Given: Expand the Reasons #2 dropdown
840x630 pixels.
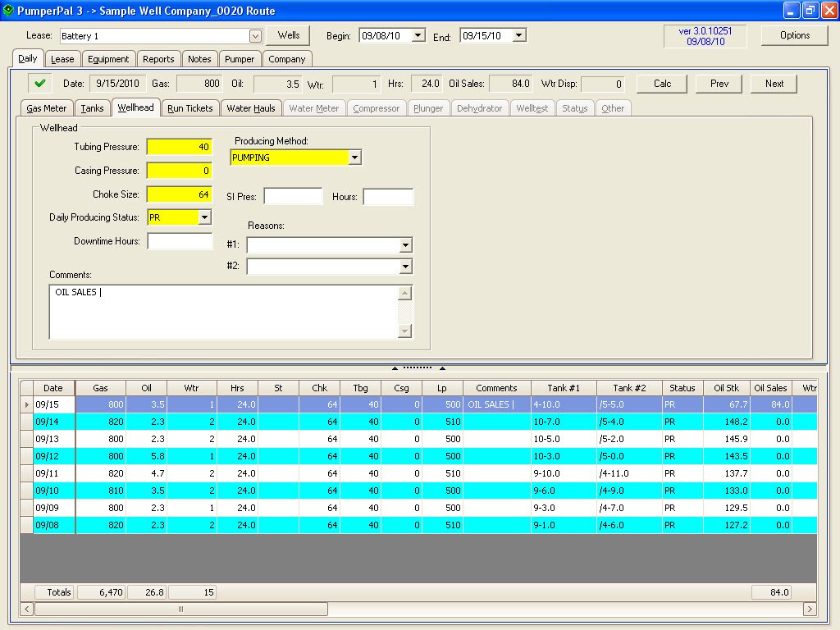Looking at the screenshot, I should (x=406, y=265).
